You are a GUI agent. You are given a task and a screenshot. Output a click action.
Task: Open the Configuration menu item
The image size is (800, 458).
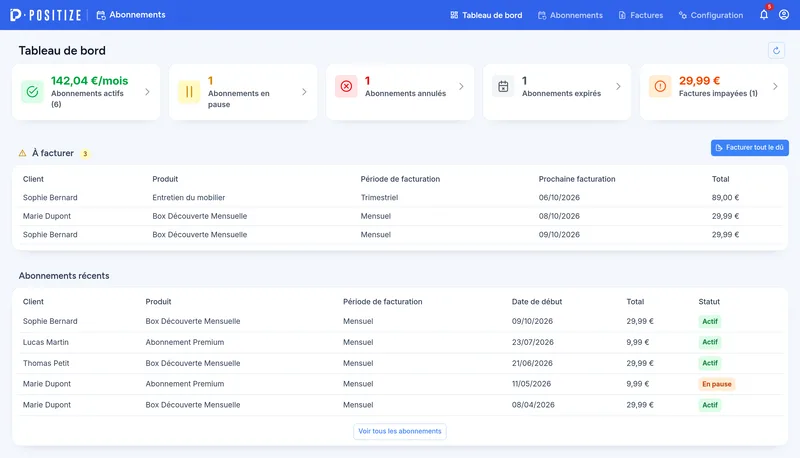coord(711,15)
